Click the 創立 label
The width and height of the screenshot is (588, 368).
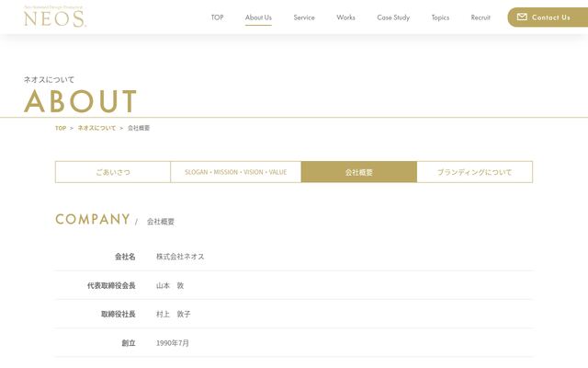coord(129,343)
